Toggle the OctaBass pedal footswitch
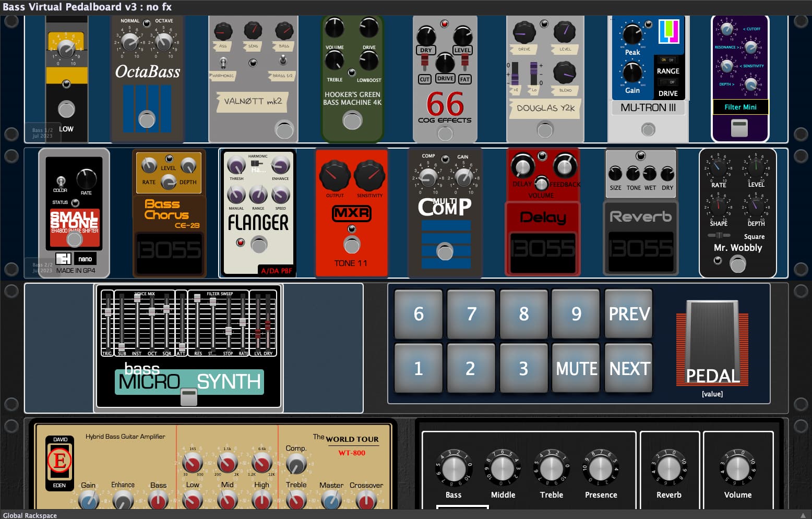 point(147,119)
